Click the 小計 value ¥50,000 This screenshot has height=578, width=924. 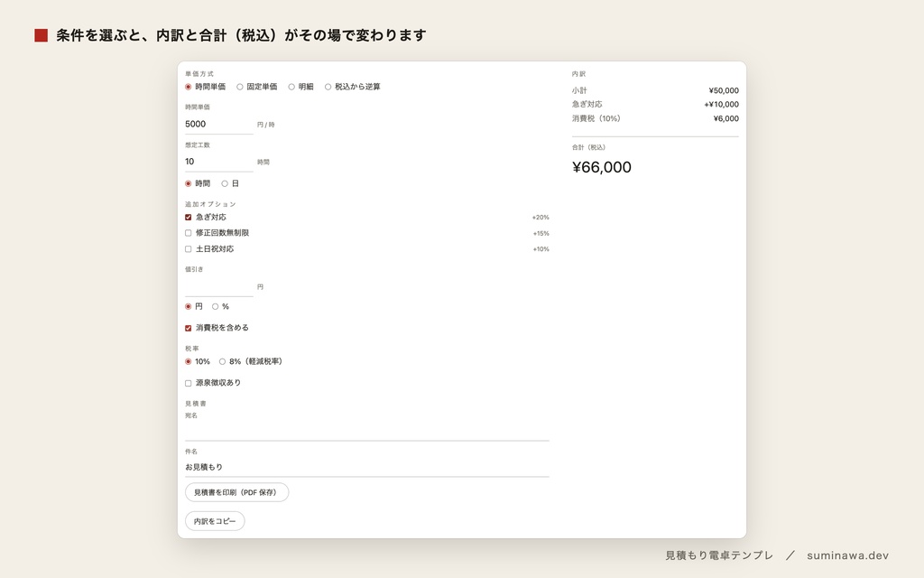point(724,91)
